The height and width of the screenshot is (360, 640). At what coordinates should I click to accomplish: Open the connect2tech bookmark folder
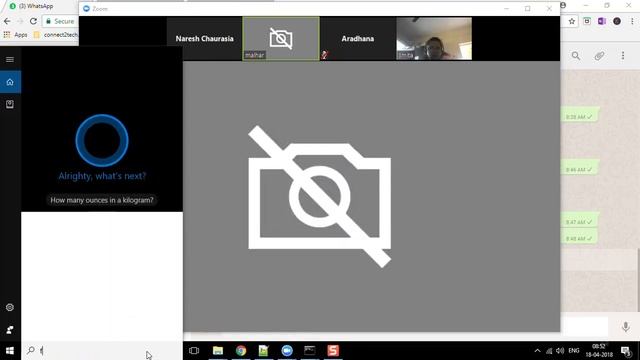point(56,35)
